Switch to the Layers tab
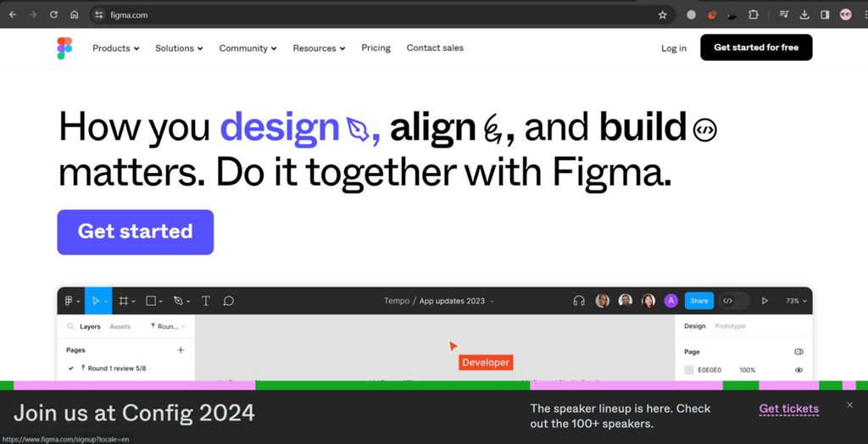Screen dimensions: 868x444 pyautogui.click(x=90, y=326)
